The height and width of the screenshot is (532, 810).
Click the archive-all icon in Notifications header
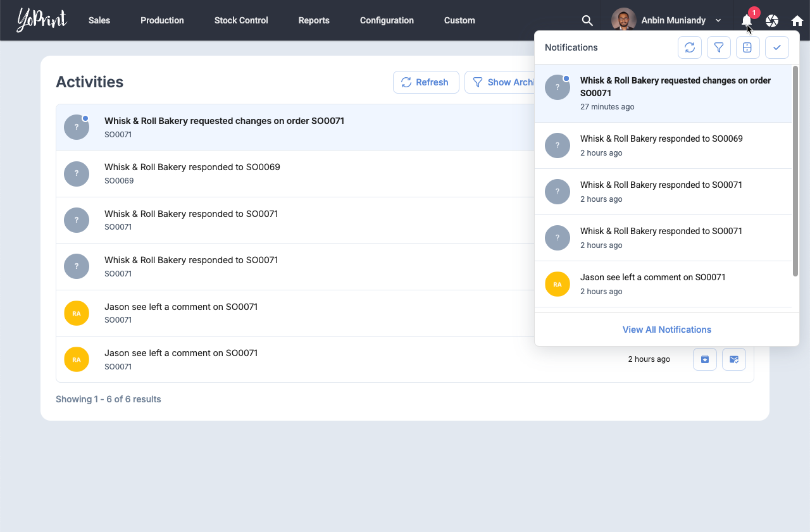click(x=747, y=47)
